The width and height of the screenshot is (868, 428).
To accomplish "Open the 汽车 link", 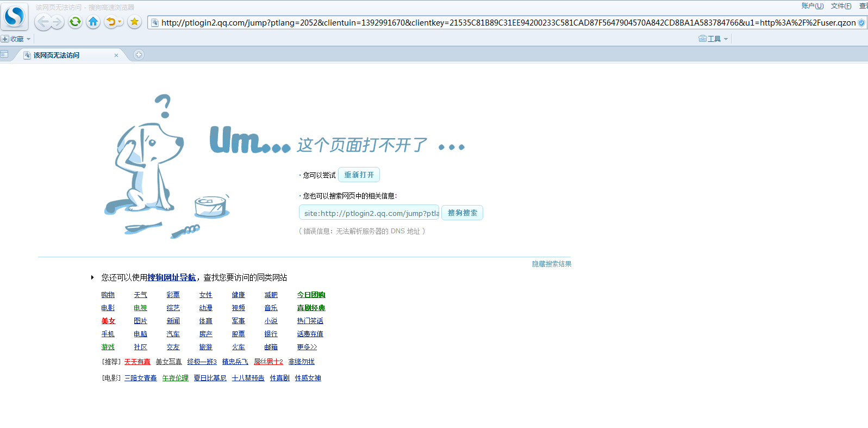I will (x=173, y=334).
